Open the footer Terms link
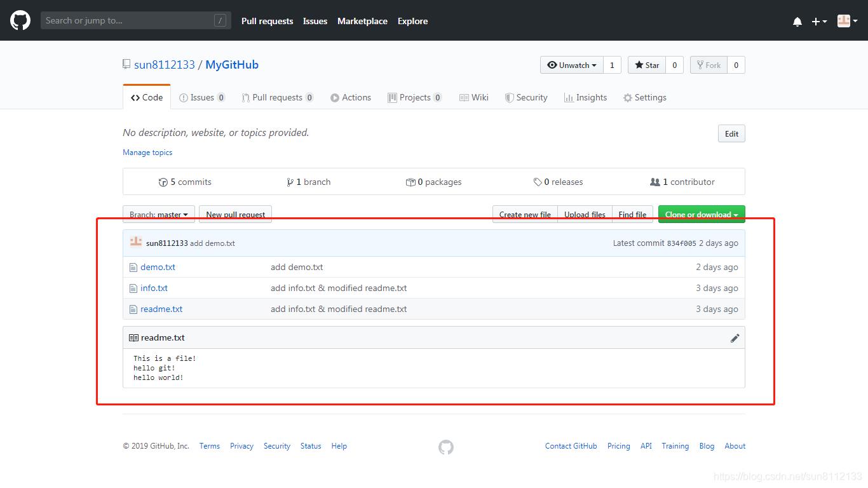Image resolution: width=868 pixels, height=488 pixels. (x=209, y=446)
